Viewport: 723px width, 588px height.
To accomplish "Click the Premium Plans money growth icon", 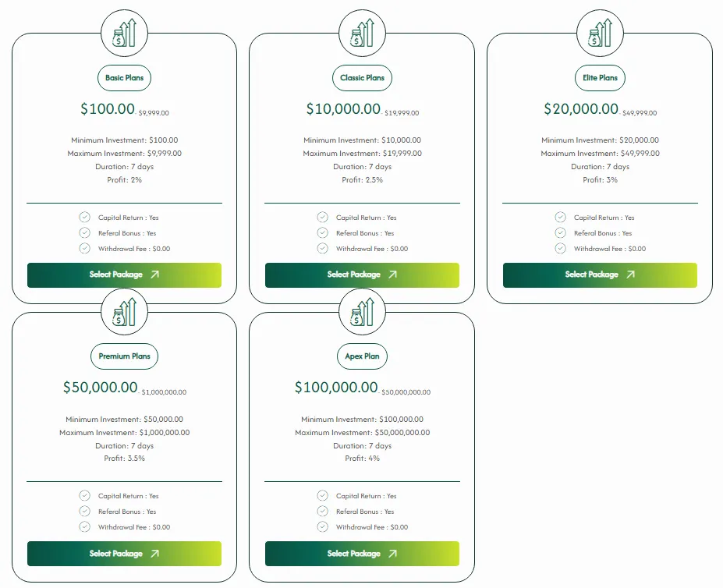I will coord(125,311).
